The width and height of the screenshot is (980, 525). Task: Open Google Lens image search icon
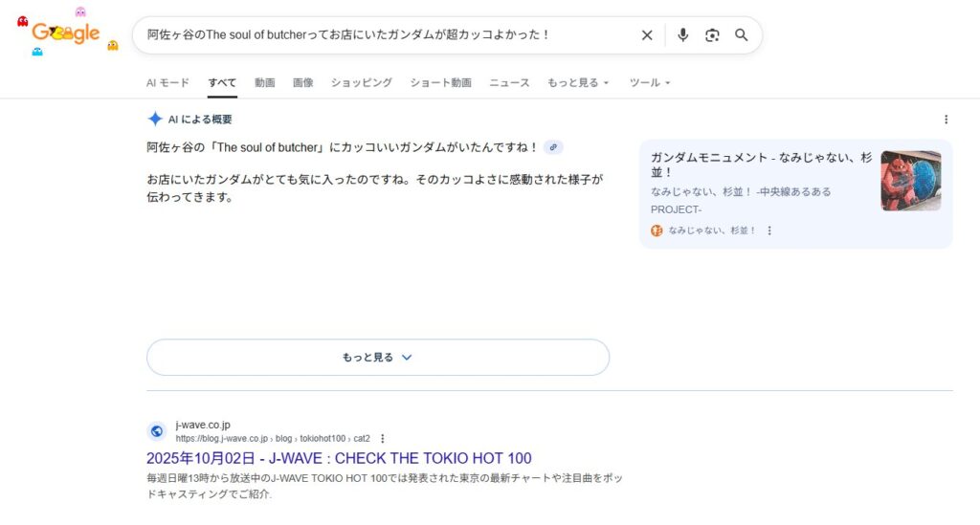pos(712,35)
